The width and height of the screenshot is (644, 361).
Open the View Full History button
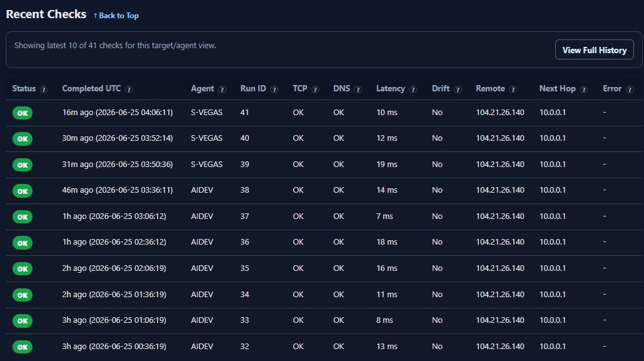pyautogui.click(x=595, y=50)
